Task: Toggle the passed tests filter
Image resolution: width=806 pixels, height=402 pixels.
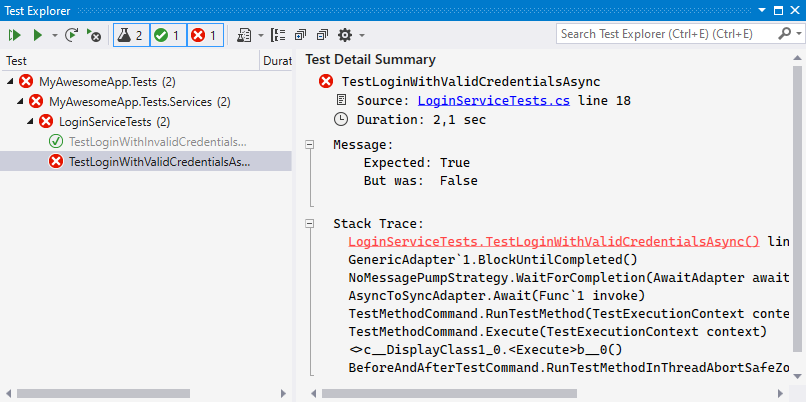Action: pyautogui.click(x=167, y=35)
